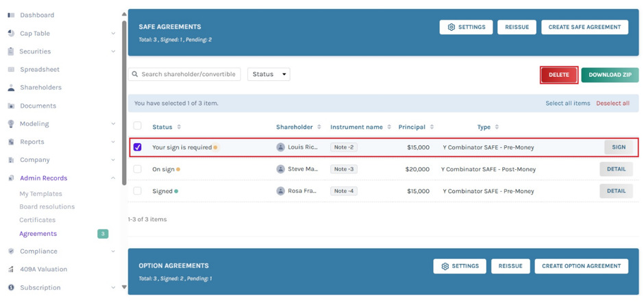Viewport: 644px width, 305px height.
Task: Click the Compliance shield icon
Action: (11, 251)
